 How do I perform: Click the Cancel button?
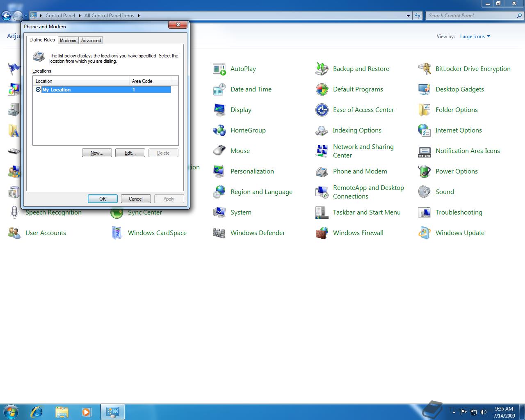[136, 199]
